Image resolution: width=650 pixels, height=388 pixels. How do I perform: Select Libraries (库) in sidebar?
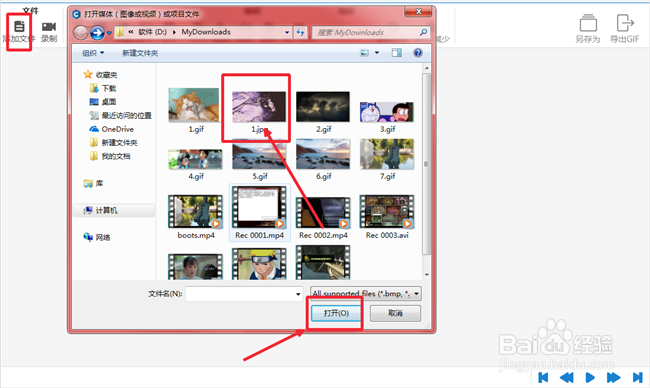pos(94,183)
